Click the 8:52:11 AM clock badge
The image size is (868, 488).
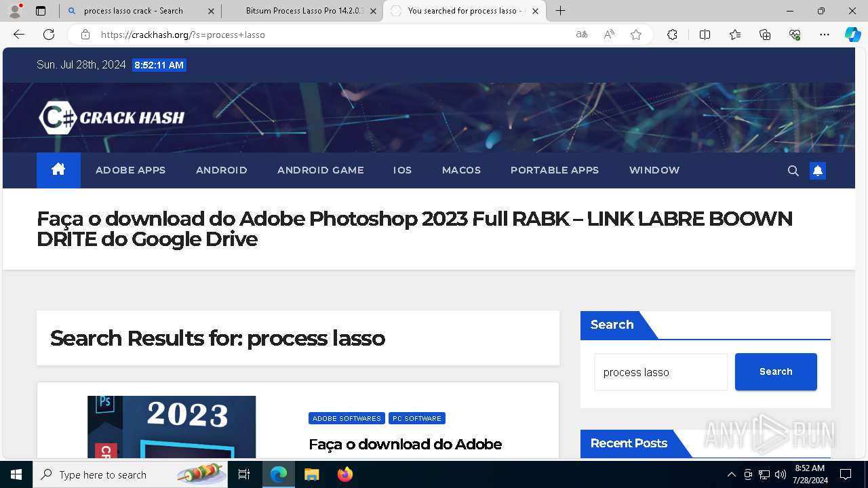click(x=159, y=65)
